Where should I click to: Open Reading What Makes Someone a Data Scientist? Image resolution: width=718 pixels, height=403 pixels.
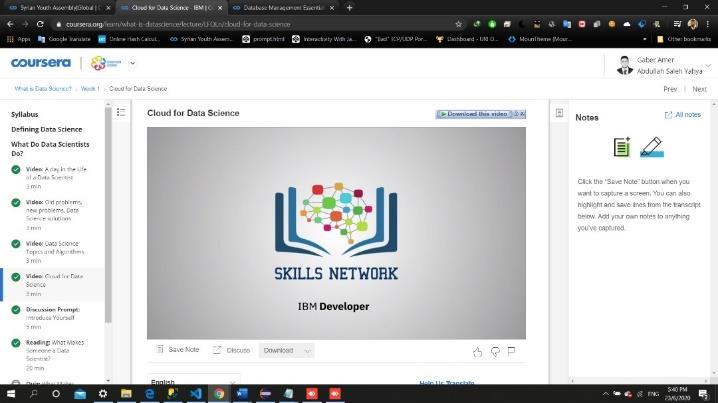pos(53,355)
